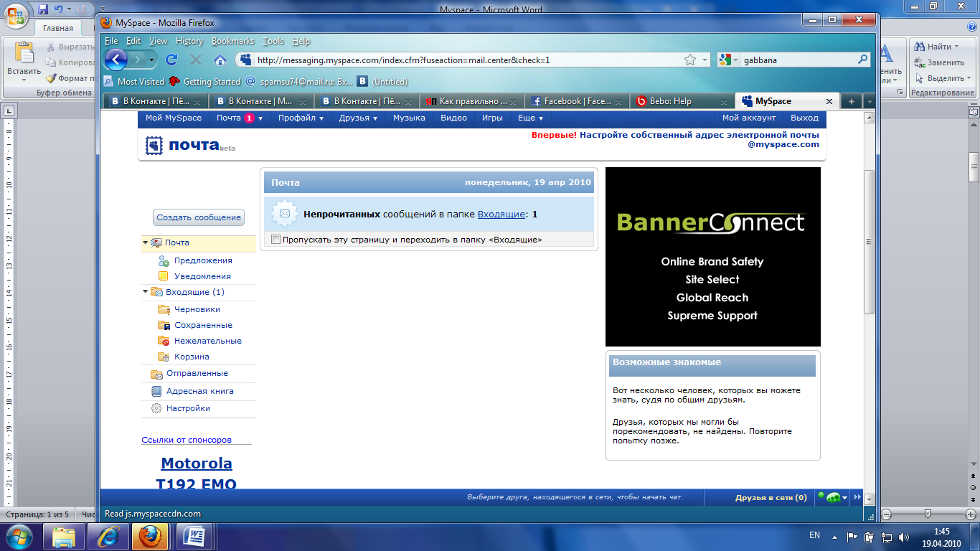980x551 pixels.
Task: Open the chat status dropdown arrow
Action: [x=845, y=498]
